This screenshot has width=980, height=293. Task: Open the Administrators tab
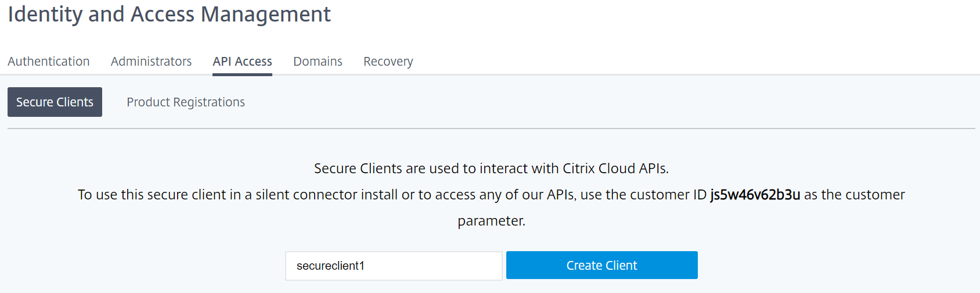click(x=151, y=61)
